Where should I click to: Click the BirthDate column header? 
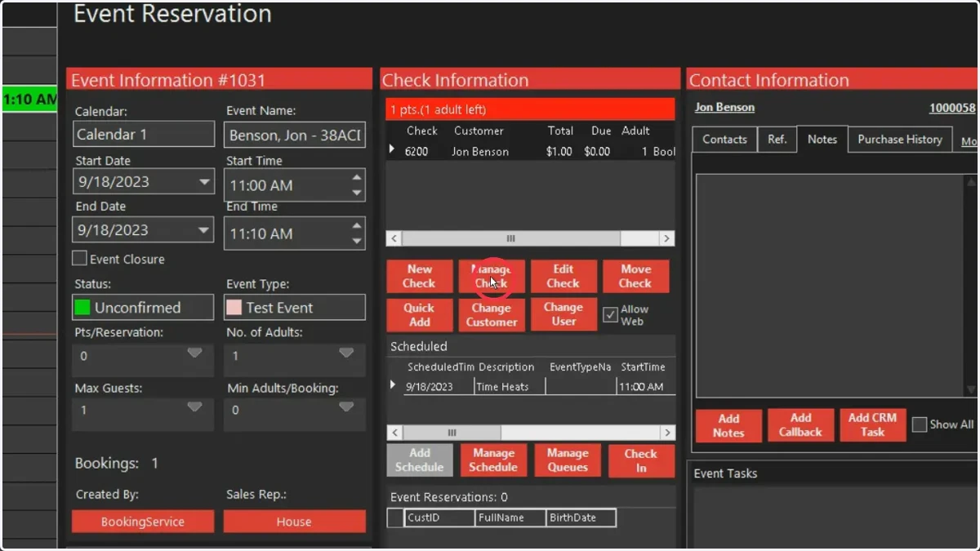coord(581,518)
